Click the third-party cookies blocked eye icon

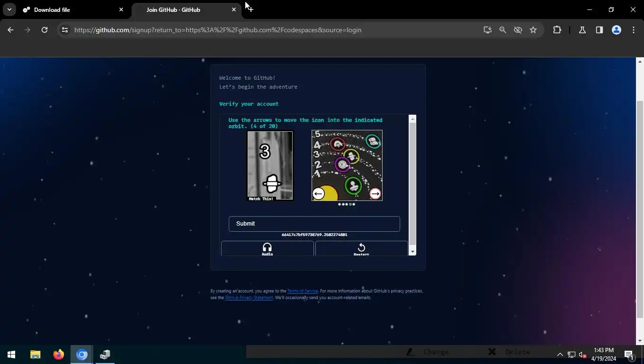[518, 30]
